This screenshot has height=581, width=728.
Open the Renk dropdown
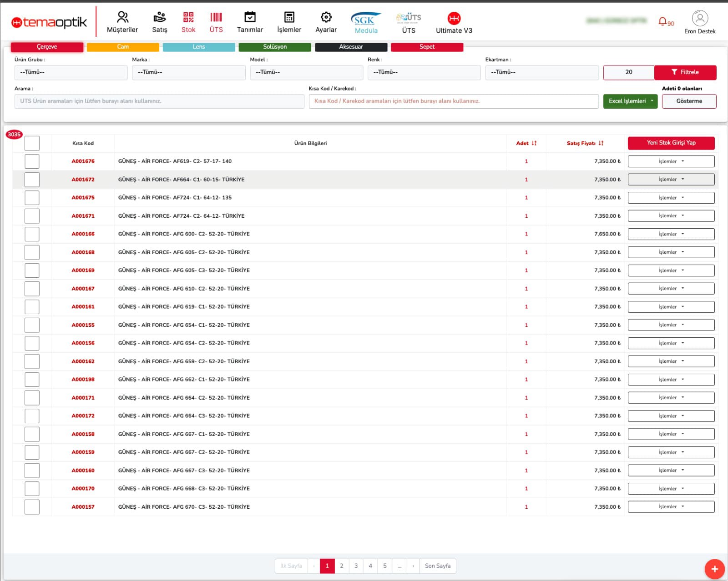coord(424,73)
